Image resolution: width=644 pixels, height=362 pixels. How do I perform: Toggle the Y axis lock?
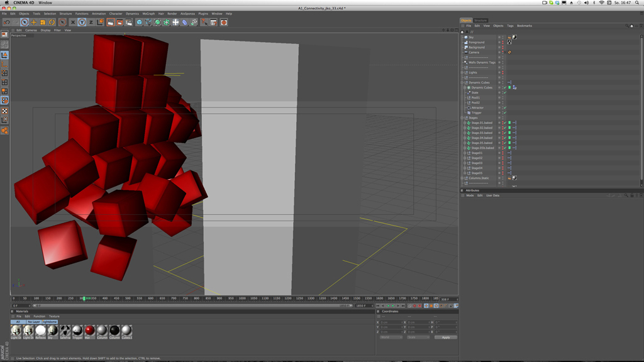tap(82, 23)
